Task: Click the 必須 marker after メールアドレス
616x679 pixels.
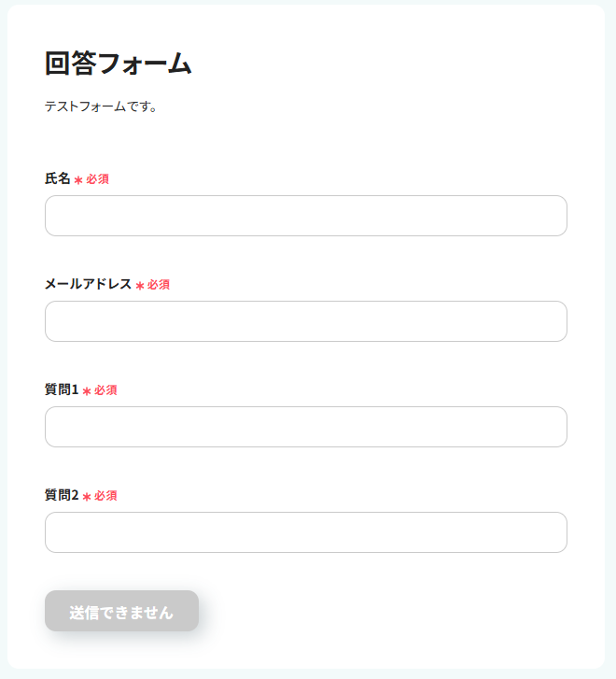Action: [159, 285]
